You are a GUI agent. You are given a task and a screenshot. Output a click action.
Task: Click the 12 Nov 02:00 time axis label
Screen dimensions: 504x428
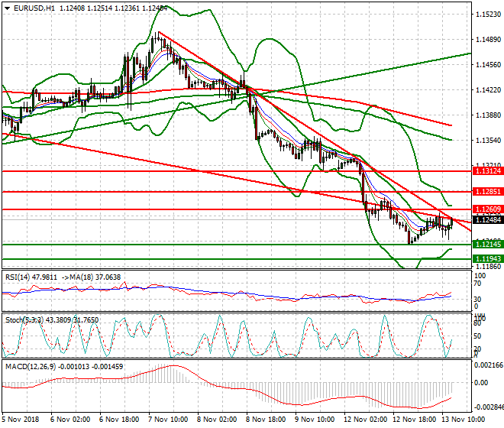365,420
